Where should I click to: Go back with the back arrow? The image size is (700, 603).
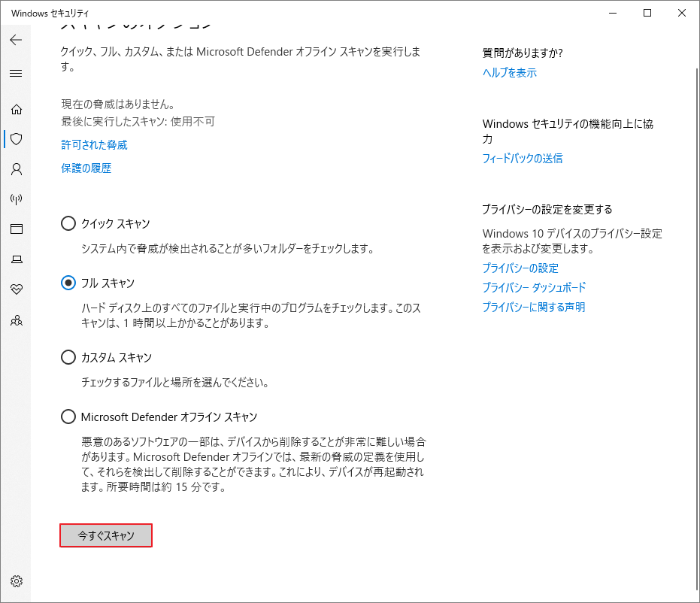pos(15,40)
